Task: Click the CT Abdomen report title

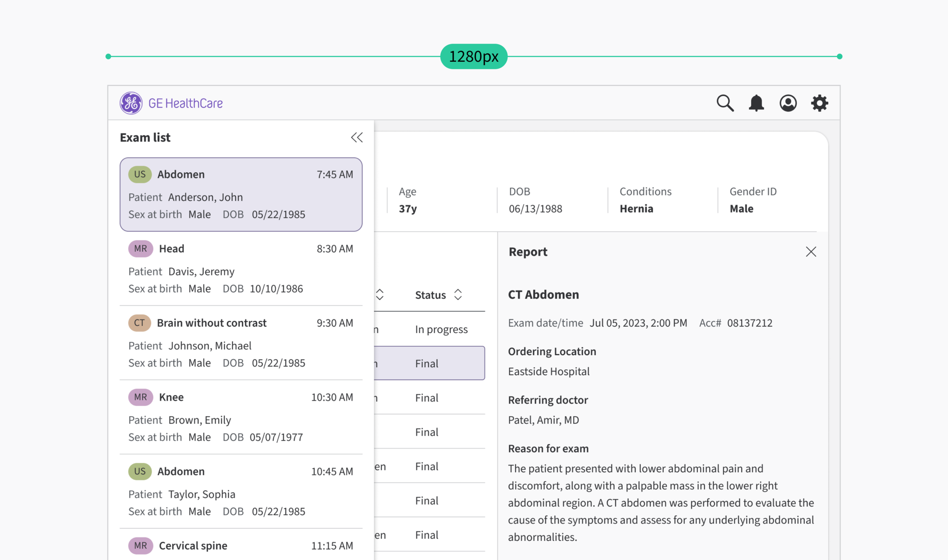Action: click(x=543, y=295)
